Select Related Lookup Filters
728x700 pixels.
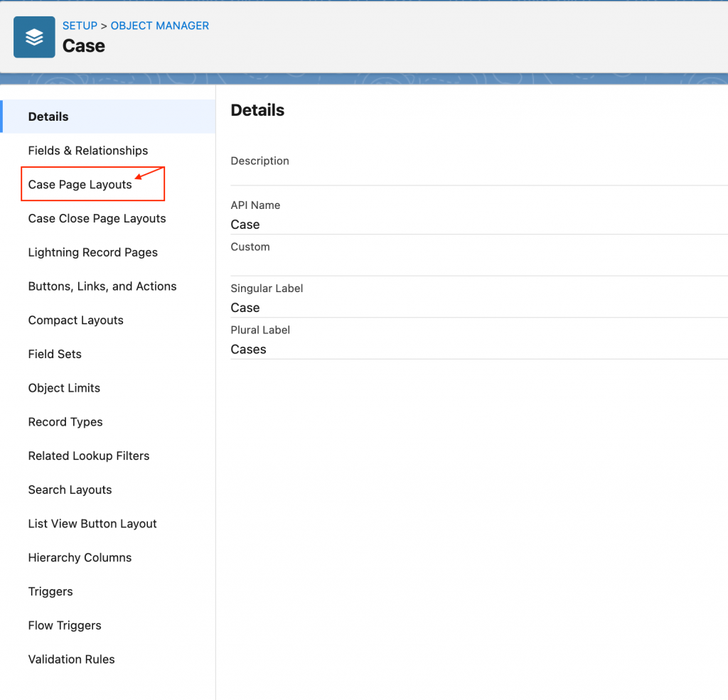coord(89,456)
